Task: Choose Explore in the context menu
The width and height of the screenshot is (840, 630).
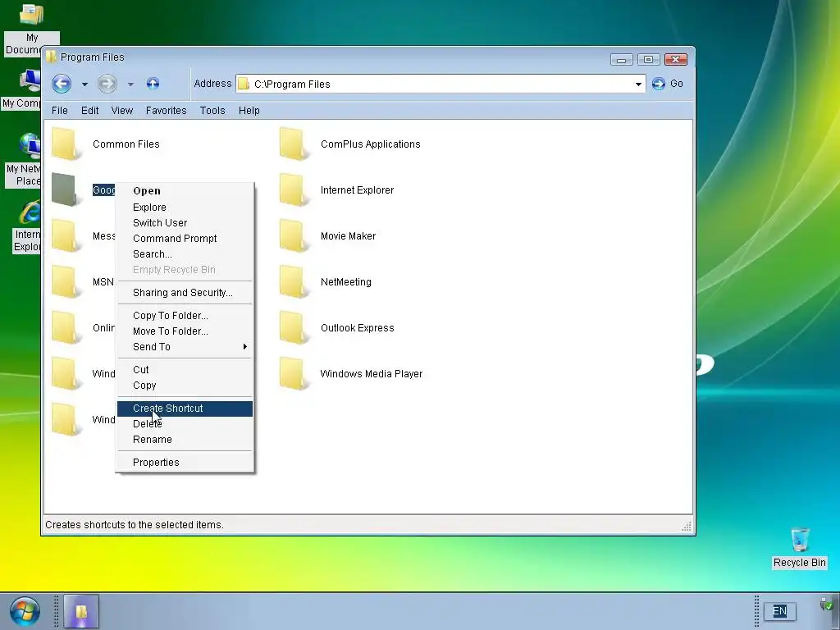Action: [185, 208]
